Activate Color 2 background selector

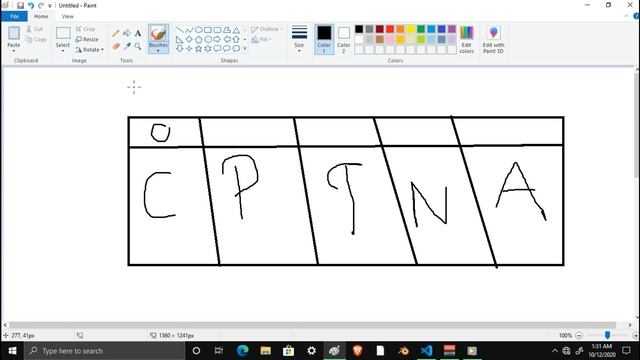coord(344,39)
